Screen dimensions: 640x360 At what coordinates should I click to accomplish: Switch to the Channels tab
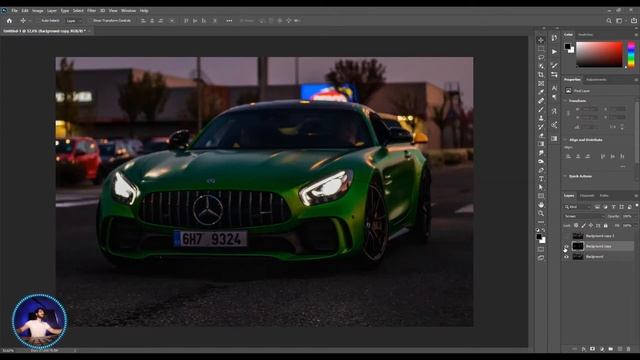pos(587,196)
